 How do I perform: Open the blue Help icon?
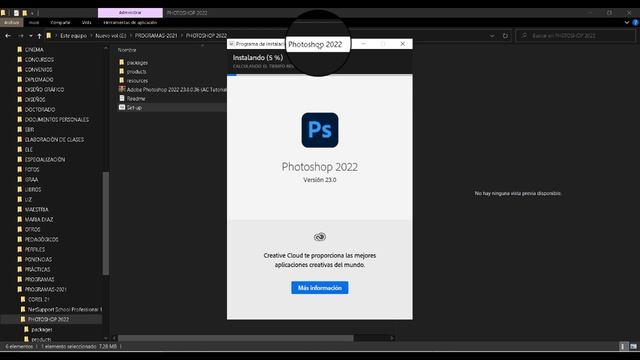(636, 22)
